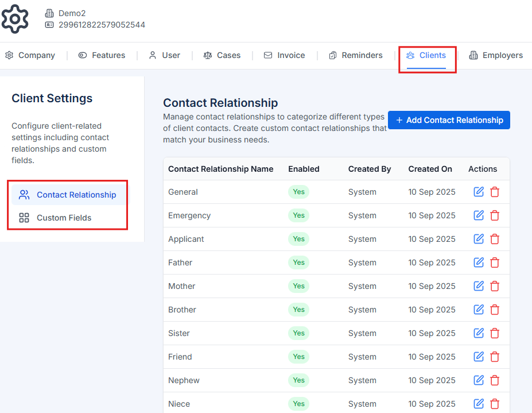
Task: Open the Invoice tab
Action: coord(284,55)
